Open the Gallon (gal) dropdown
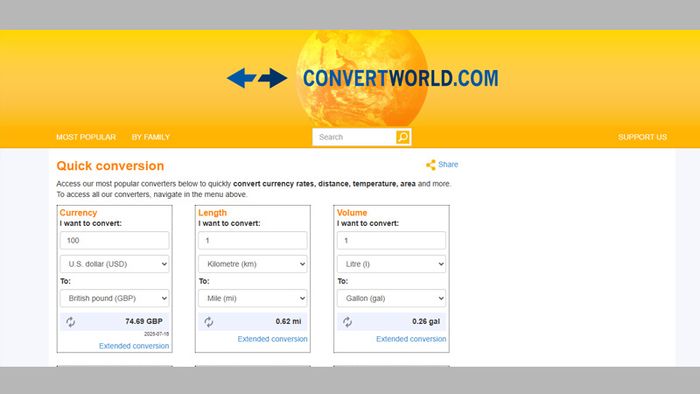 tap(392, 298)
